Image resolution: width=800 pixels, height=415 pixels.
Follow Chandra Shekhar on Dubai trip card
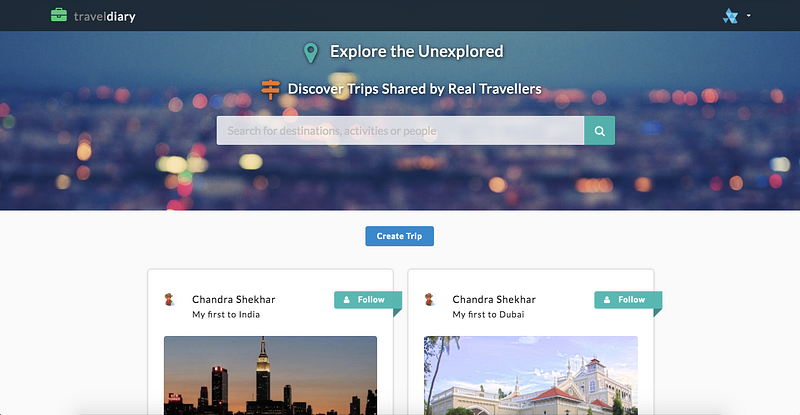pos(628,300)
